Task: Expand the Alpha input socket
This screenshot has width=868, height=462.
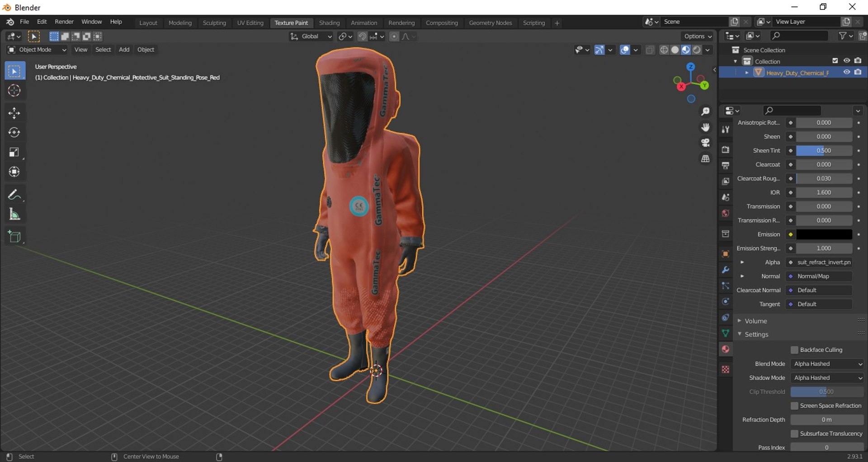Action: pyautogui.click(x=742, y=262)
